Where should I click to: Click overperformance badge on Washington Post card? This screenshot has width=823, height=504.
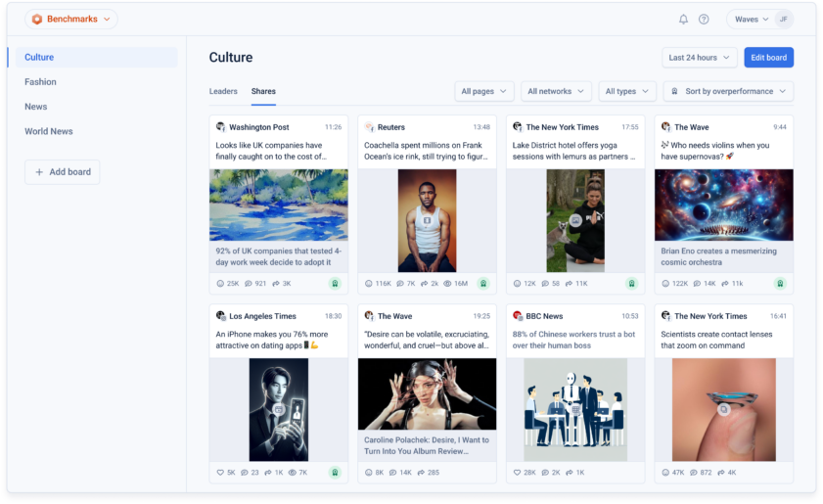334,283
